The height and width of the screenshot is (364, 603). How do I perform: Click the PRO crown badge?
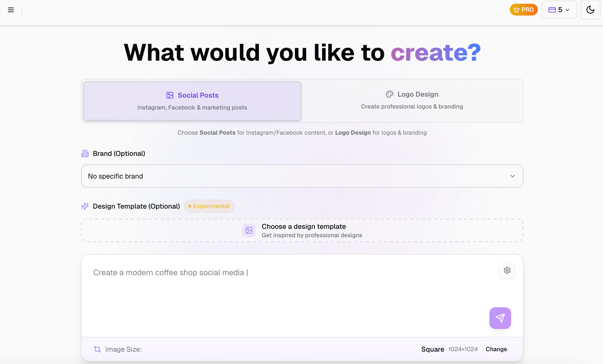pos(523,10)
